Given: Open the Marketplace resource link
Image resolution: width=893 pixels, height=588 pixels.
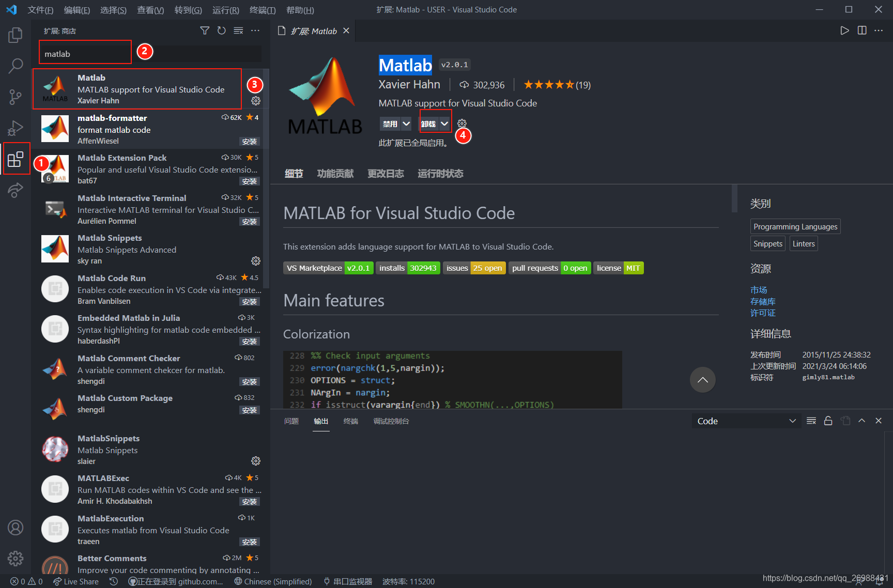Looking at the screenshot, I should pyautogui.click(x=759, y=290).
